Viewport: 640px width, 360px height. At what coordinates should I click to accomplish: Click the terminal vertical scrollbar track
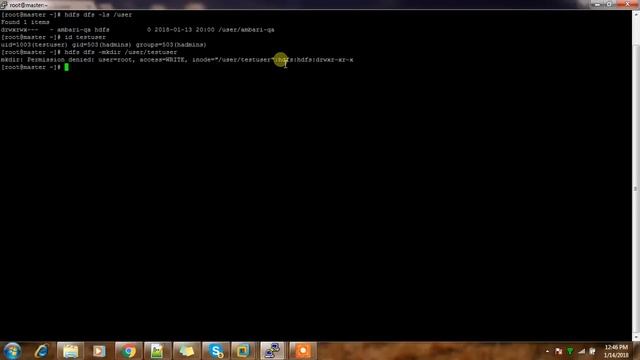[x=636, y=176]
